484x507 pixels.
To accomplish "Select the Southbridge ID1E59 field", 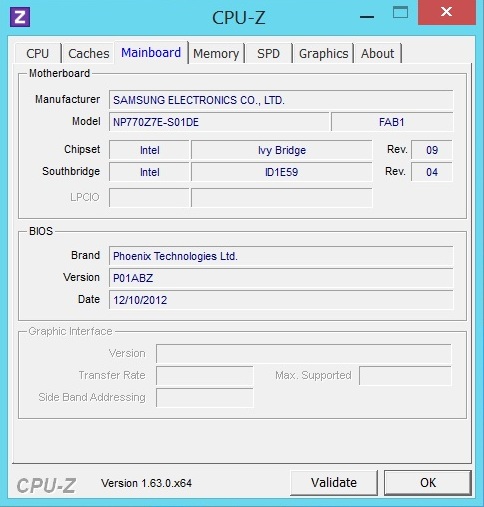I will 282,172.
